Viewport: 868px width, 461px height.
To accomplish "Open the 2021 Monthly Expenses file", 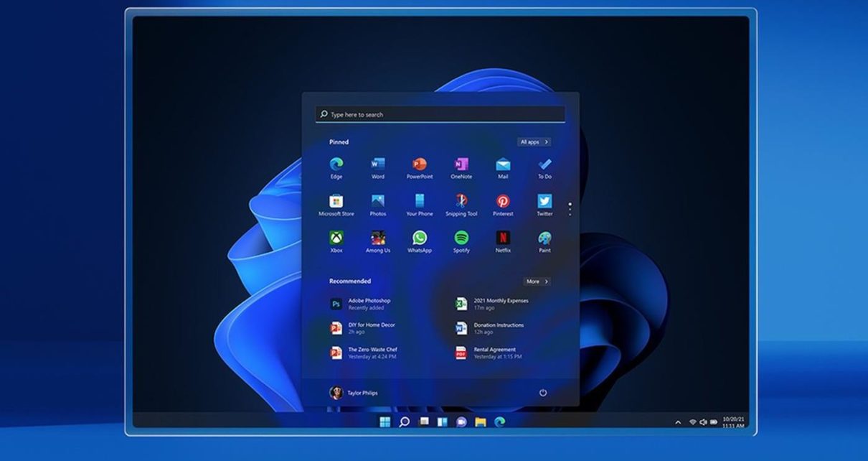I will 500,304.
